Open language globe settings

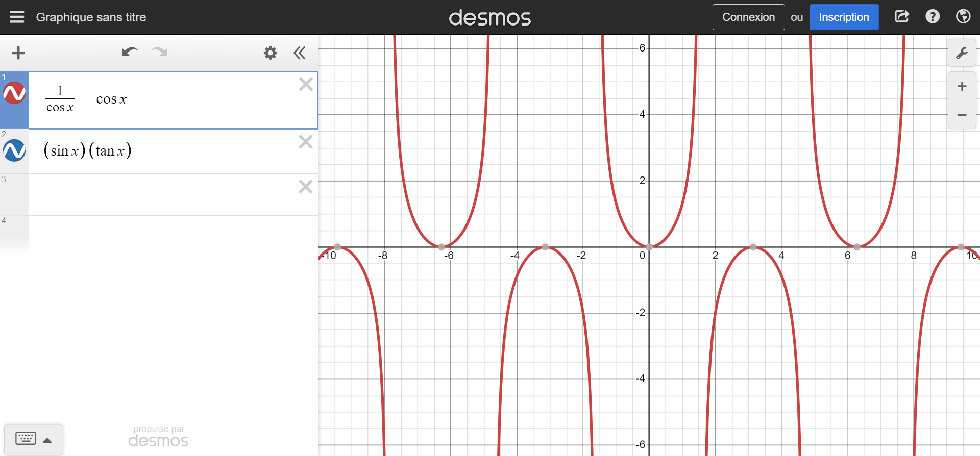tap(963, 17)
